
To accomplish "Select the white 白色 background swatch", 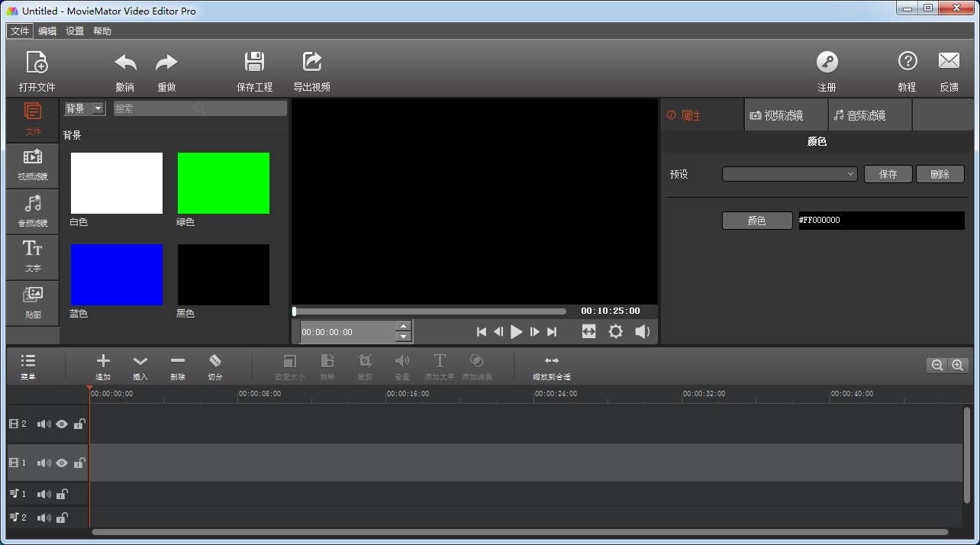I will (117, 183).
